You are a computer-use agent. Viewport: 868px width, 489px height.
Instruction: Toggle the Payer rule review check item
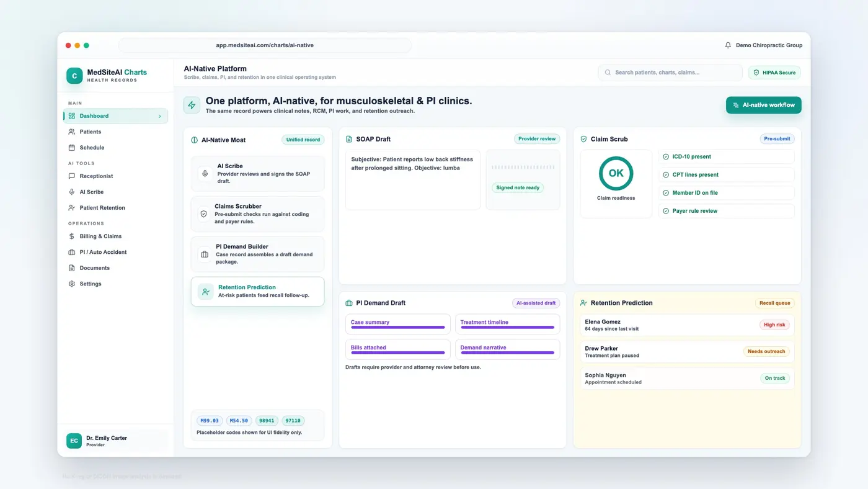click(726, 211)
